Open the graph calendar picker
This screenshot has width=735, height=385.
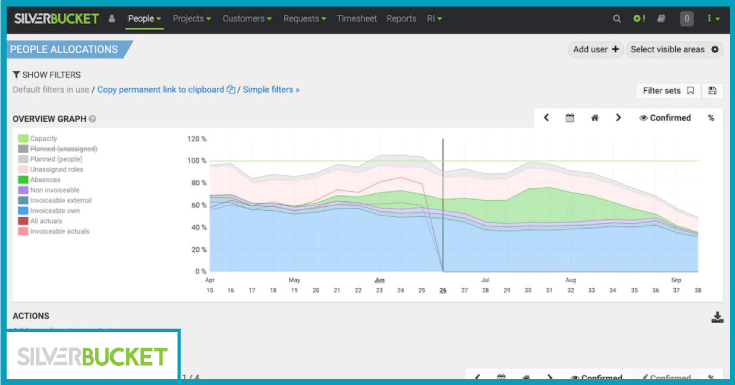(570, 118)
